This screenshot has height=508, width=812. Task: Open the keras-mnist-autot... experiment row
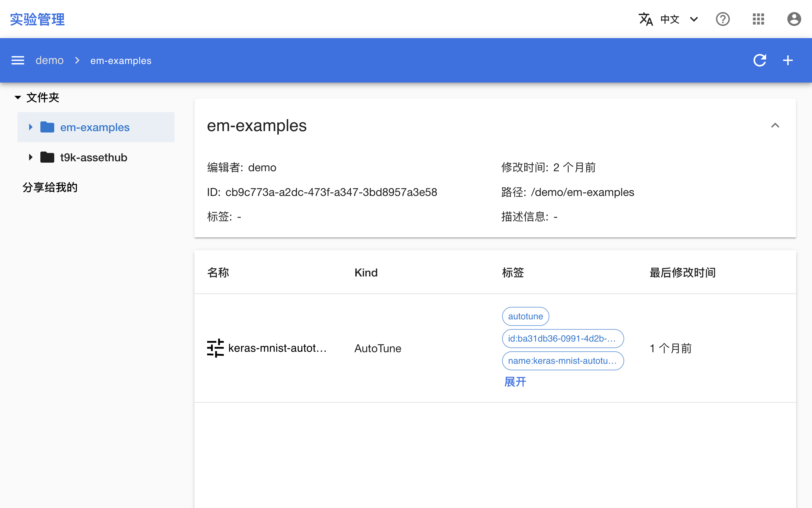click(x=495, y=348)
